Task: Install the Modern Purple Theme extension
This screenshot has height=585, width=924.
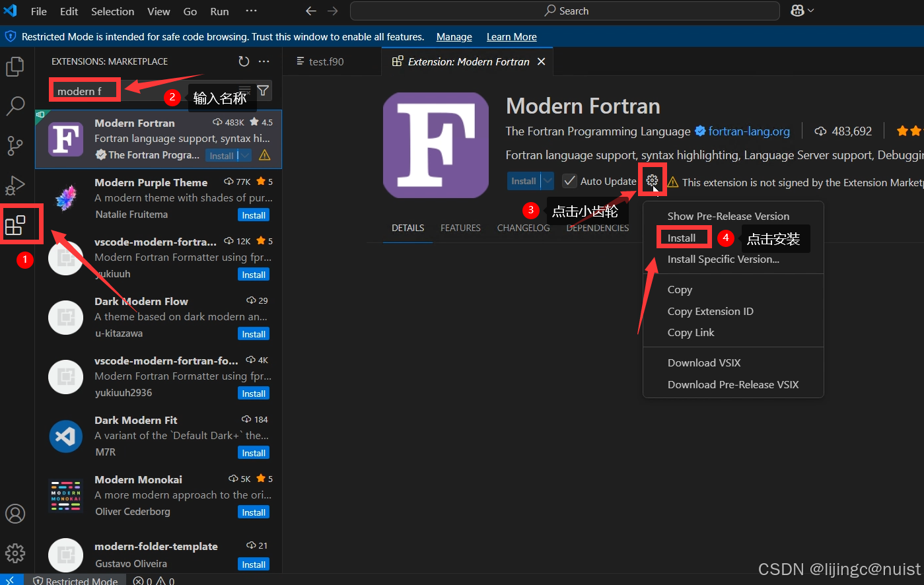Action: [x=254, y=215]
